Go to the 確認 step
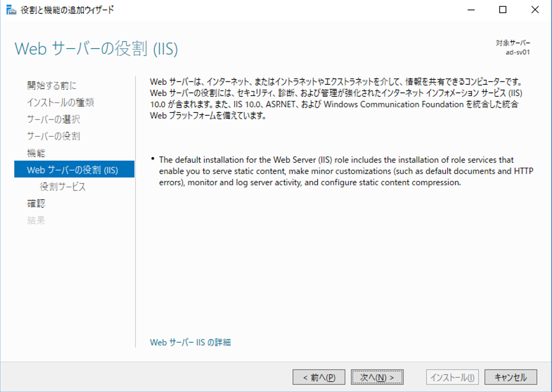The image size is (552, 392). click(x=36, y=204)
